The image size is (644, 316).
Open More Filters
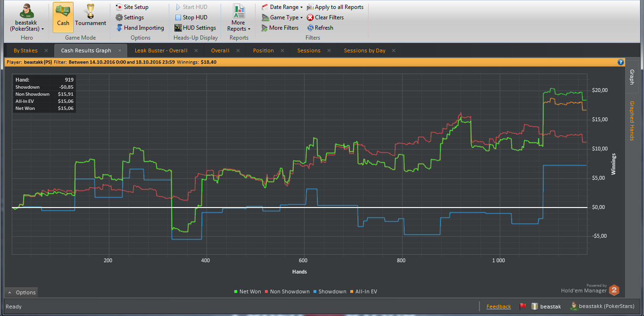tap(280, 28)
